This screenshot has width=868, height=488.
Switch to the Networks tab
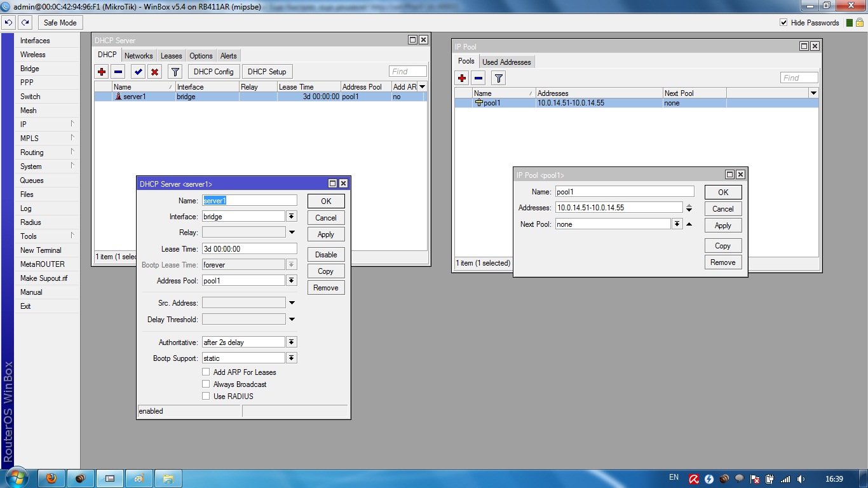tap(139, 56)
